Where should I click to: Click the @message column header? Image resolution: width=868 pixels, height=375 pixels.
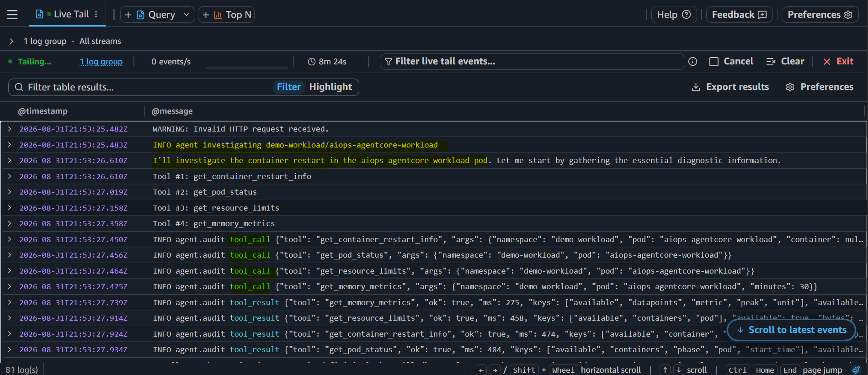172,111
